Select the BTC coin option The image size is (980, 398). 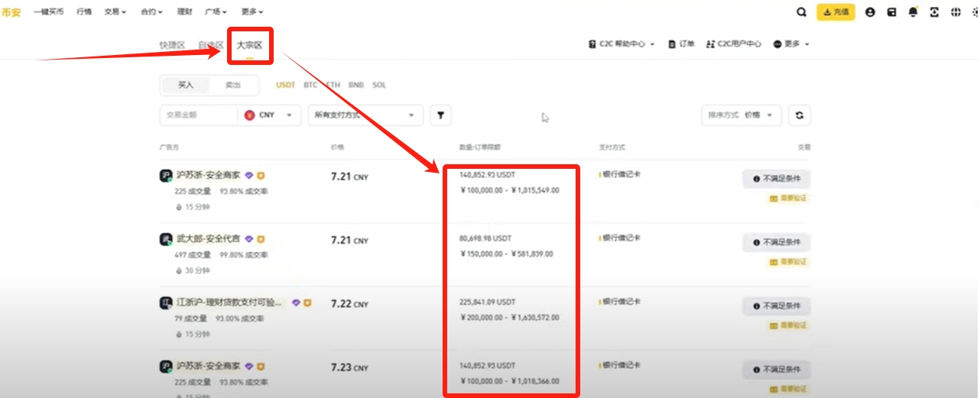coord(310,86)
